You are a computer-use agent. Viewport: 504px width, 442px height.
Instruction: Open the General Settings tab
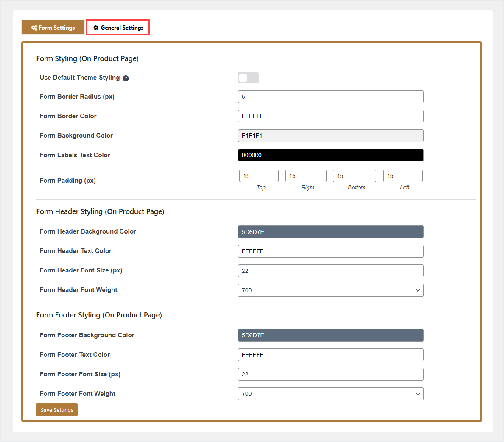pos(118,28)
